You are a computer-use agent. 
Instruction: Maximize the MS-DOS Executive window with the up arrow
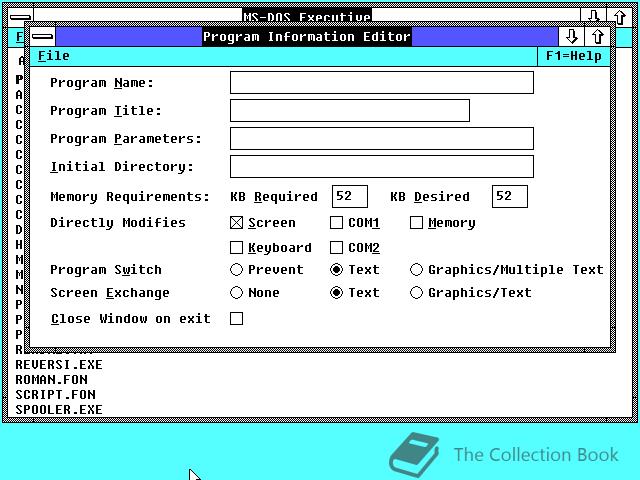pos(620,17)
